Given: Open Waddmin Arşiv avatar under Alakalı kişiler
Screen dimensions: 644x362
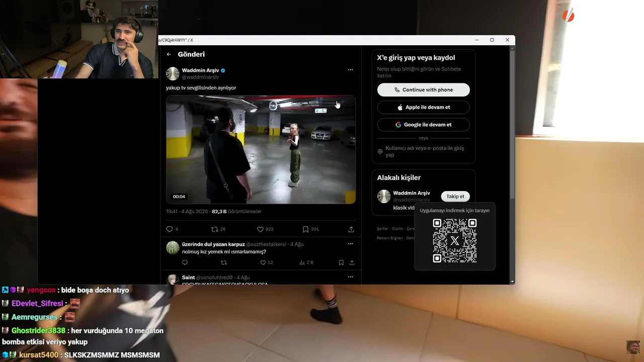Looking at the screenshot, I should click(384, 196).
